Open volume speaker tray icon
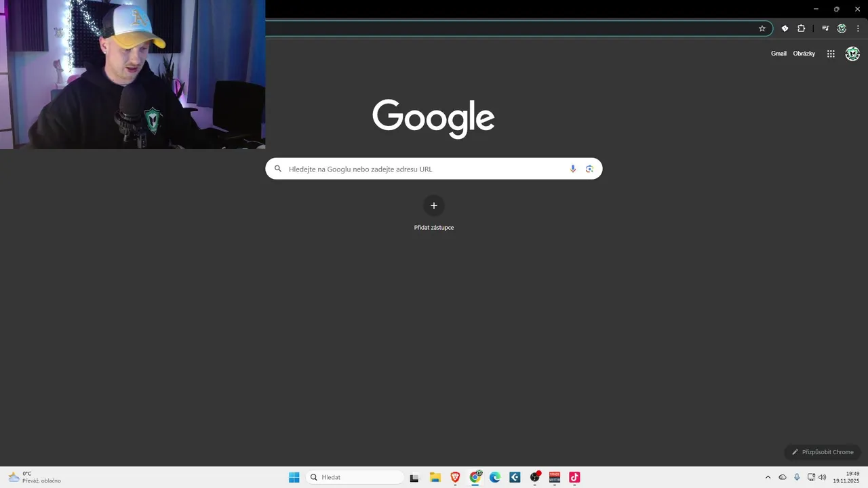The width and height of the screenshot is (868, 488). pyautogui.click(x=823, y=477)
